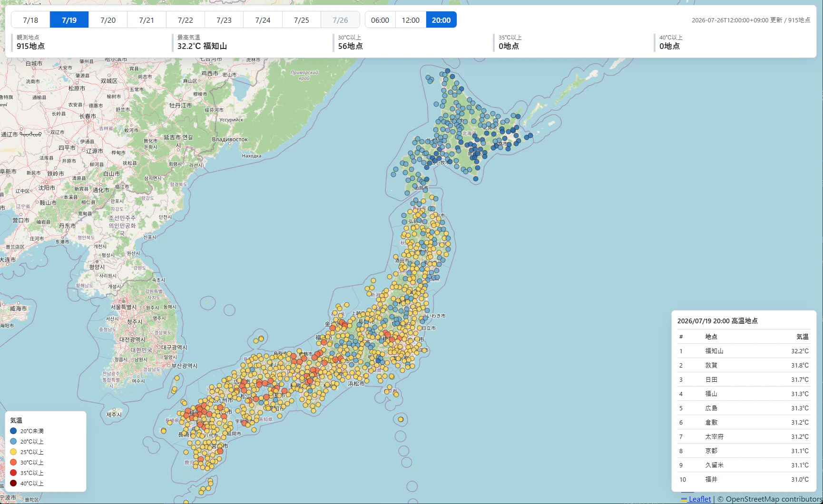Click the dark red 40°C以上 legend swatch
This screenshot has width=823, height=504.
point(13,483)
